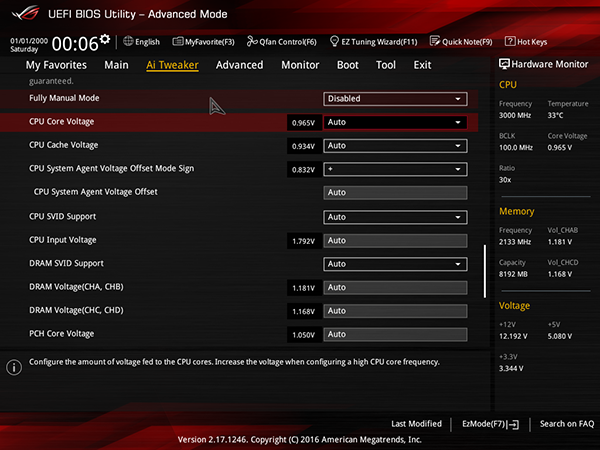Click the 1.792V CPU Input value

[304, 241]
